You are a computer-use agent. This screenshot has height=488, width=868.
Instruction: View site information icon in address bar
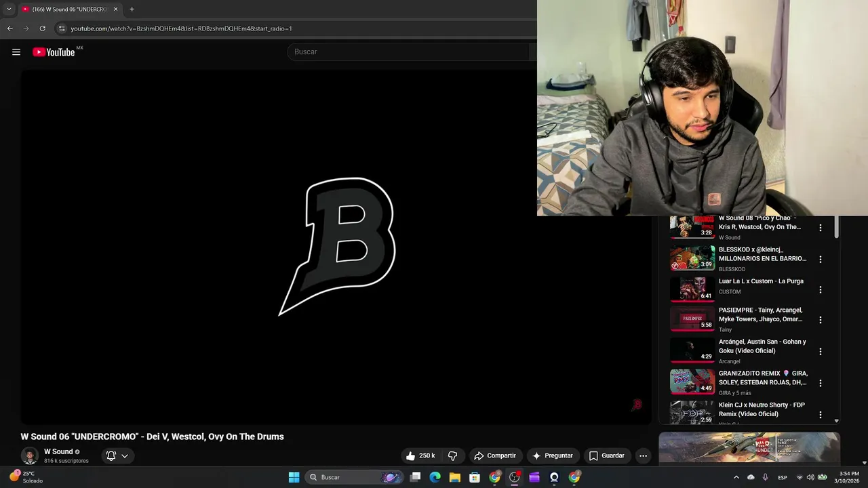pyautogui.click(x=62, y=28)
